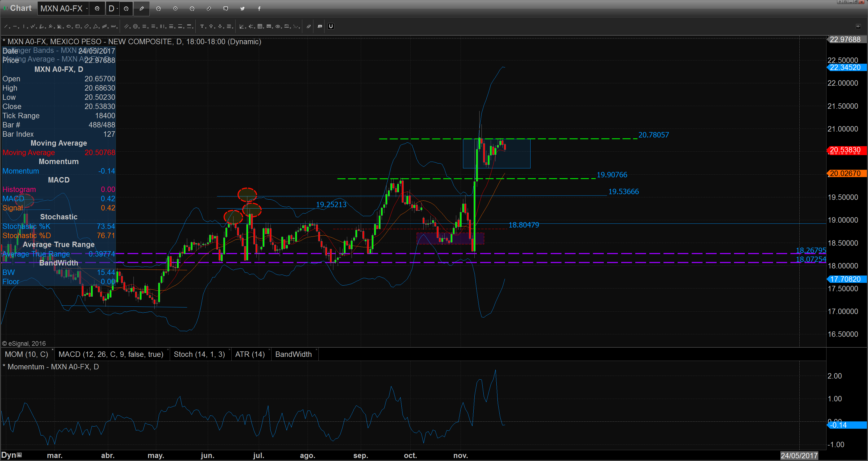Expand ellipse tool dropdown arrow

pos(72,28)
